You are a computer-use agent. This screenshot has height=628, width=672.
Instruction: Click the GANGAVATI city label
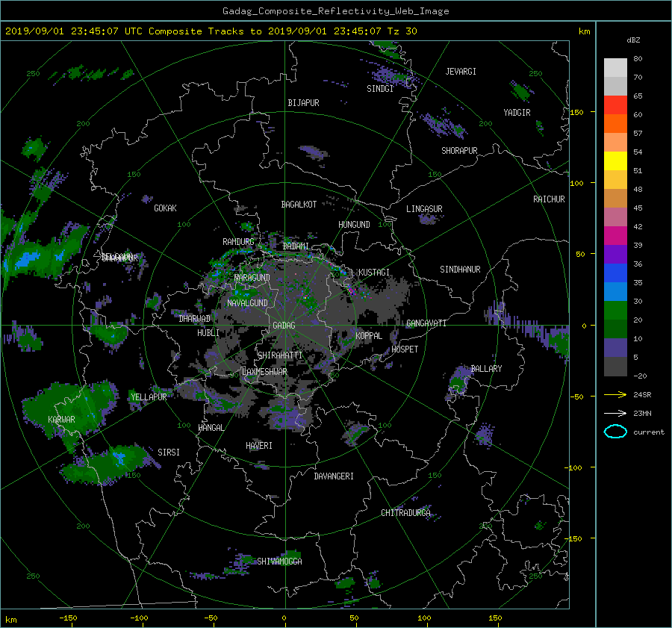pos(426,323)
